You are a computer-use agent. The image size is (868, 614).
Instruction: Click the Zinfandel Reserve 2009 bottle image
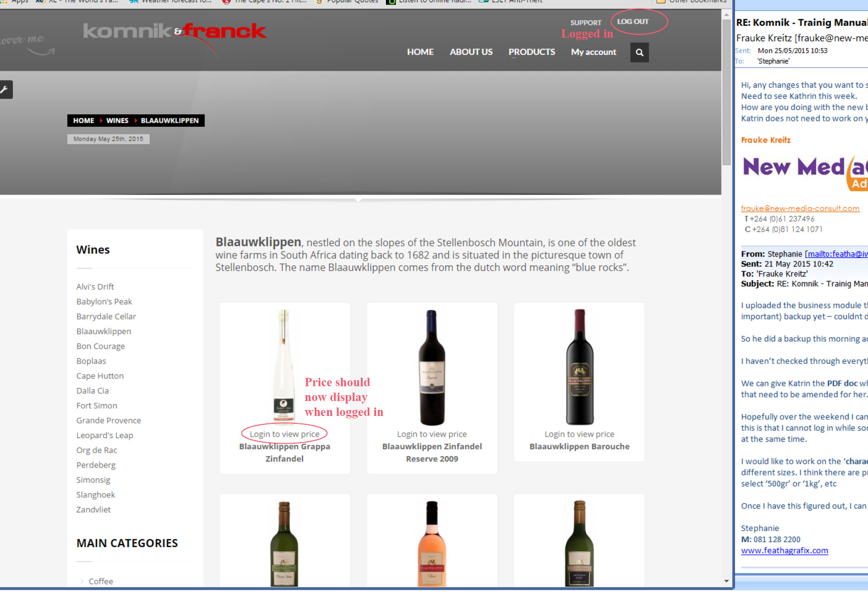pyautogui.click(x=432, y=367)
